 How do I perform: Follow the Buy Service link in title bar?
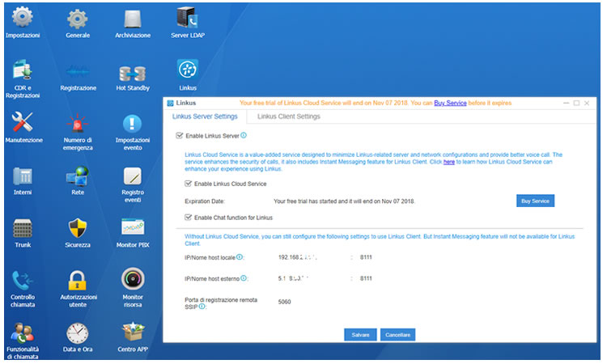point(450,103)
